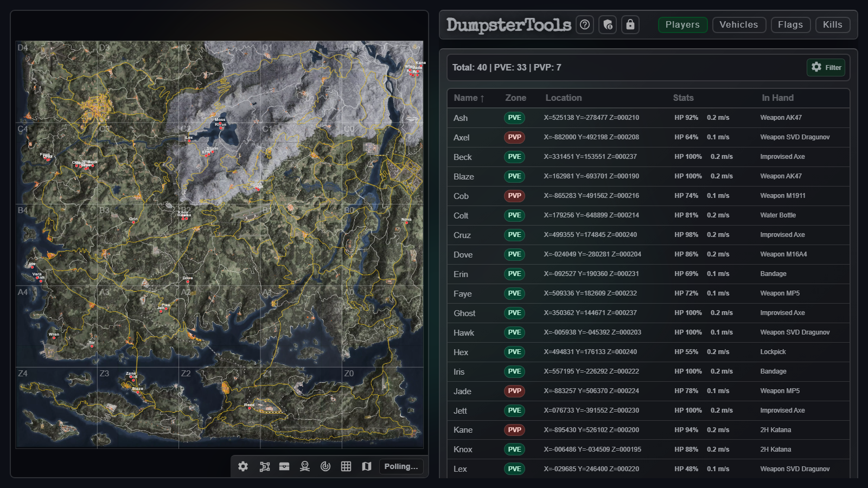The height and width of the screenshot is (488, 868).
Task: Click the Moss player marker on map
Action: pyautogui.click(x=220, y=123)
